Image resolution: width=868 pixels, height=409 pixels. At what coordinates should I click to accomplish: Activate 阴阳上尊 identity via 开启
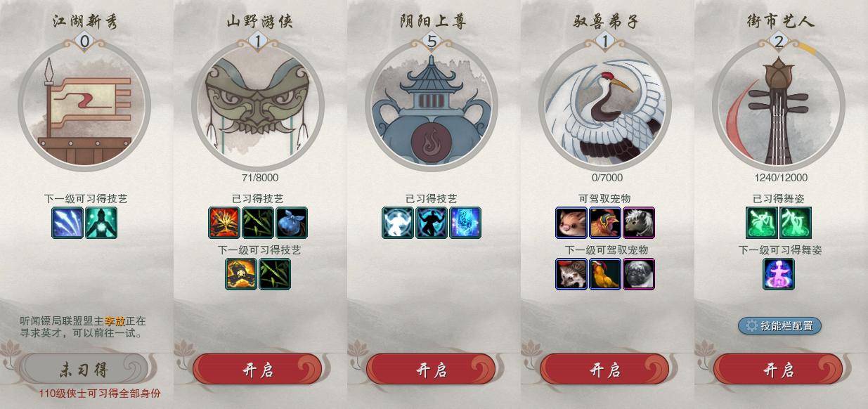[x=431, y=370]
